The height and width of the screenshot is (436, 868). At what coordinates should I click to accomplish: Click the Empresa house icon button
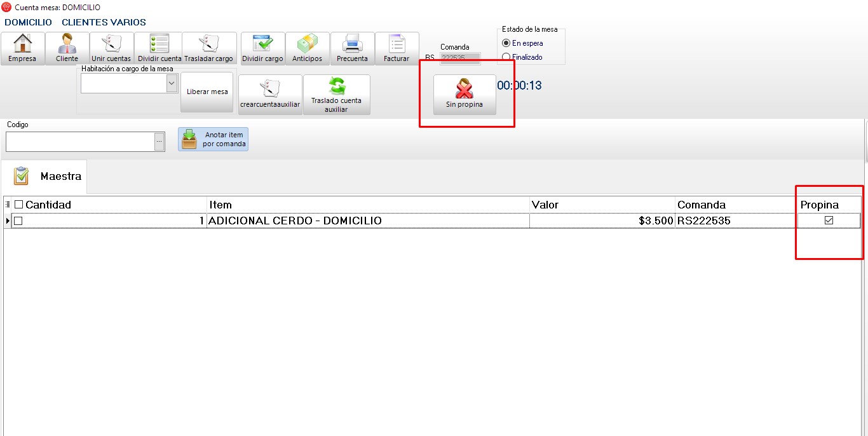click(x=22, y=48)
